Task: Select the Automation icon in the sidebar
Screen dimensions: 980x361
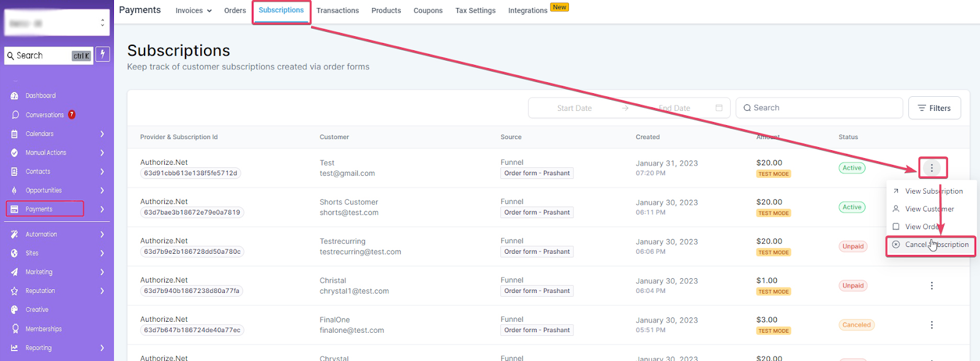Action: tap(14, 234)
